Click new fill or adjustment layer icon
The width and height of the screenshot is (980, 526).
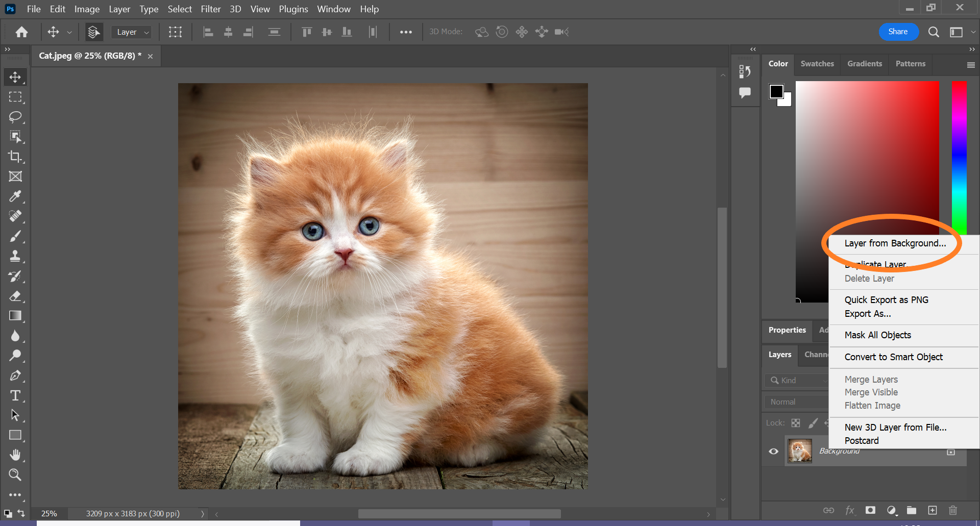pos(891,510)
